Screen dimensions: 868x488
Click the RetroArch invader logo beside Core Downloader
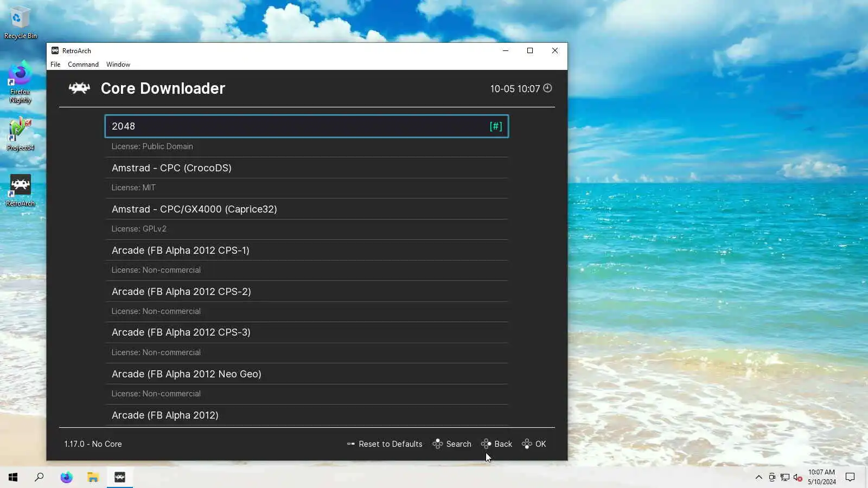(x=79, y=88)
